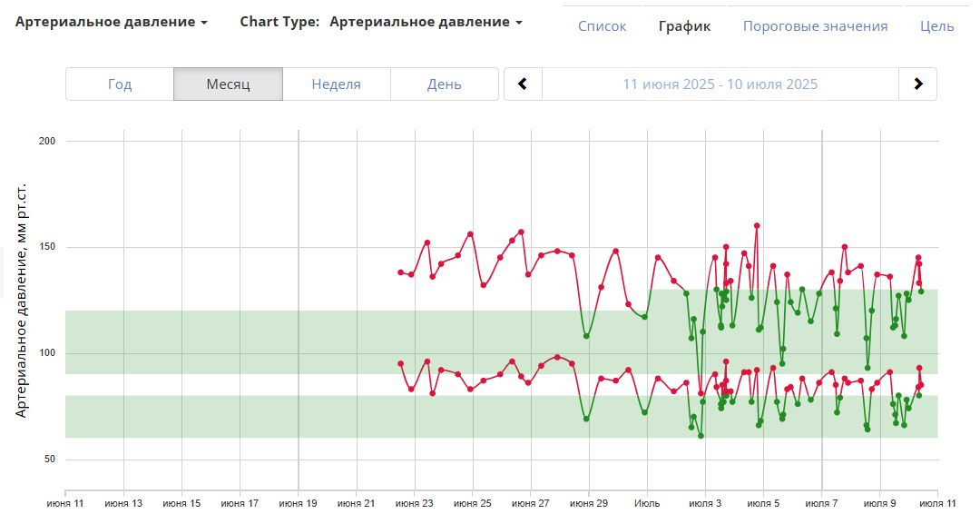Switch period to Неделя
The height and width of the screenshot is (524, 980).
336,84
